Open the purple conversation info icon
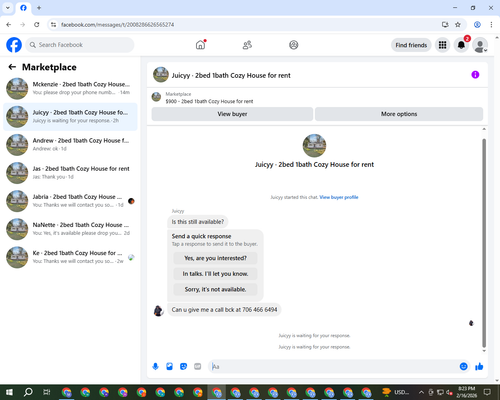Screen dimensions: 500x400 click(475, 75)
